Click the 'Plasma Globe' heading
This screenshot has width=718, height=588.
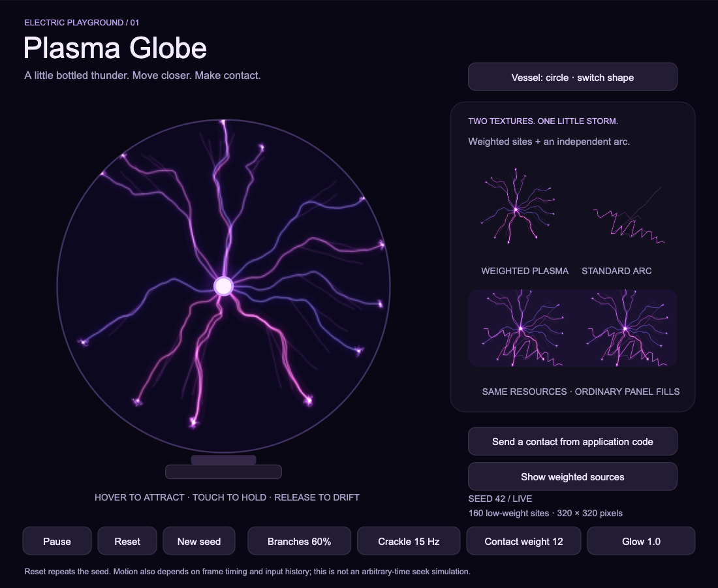[x=115, y=48]
